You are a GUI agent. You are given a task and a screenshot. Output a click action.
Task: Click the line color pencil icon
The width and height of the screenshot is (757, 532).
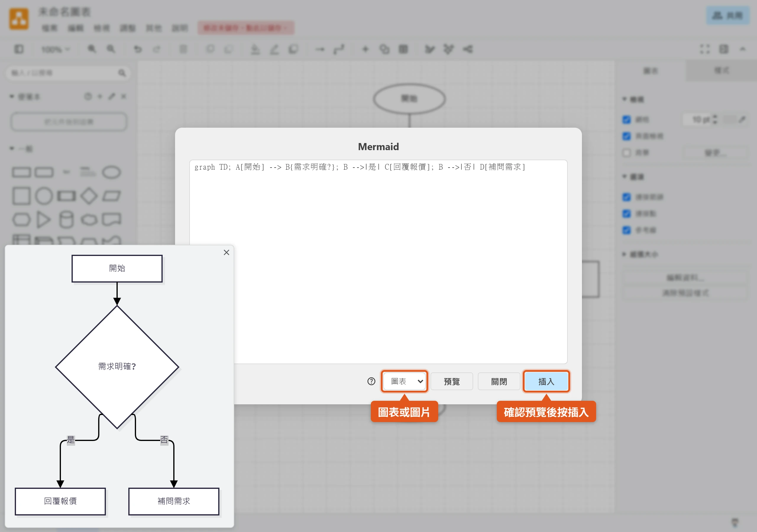[274, 49]
